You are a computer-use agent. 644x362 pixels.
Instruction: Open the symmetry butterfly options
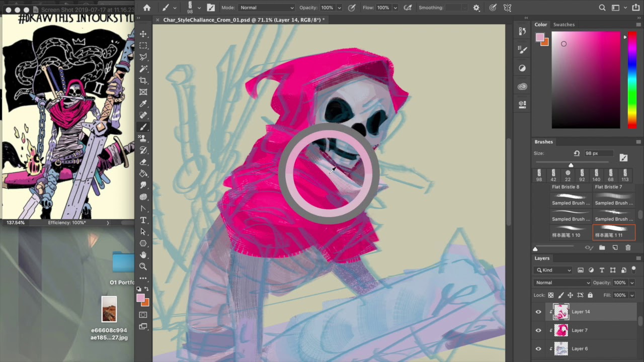[x=508, y=8]
